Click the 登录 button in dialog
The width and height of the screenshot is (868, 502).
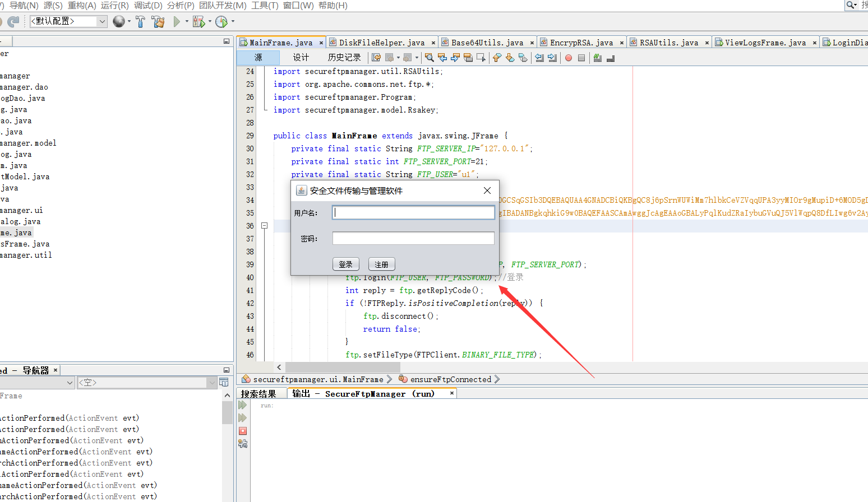coord(346,264)
